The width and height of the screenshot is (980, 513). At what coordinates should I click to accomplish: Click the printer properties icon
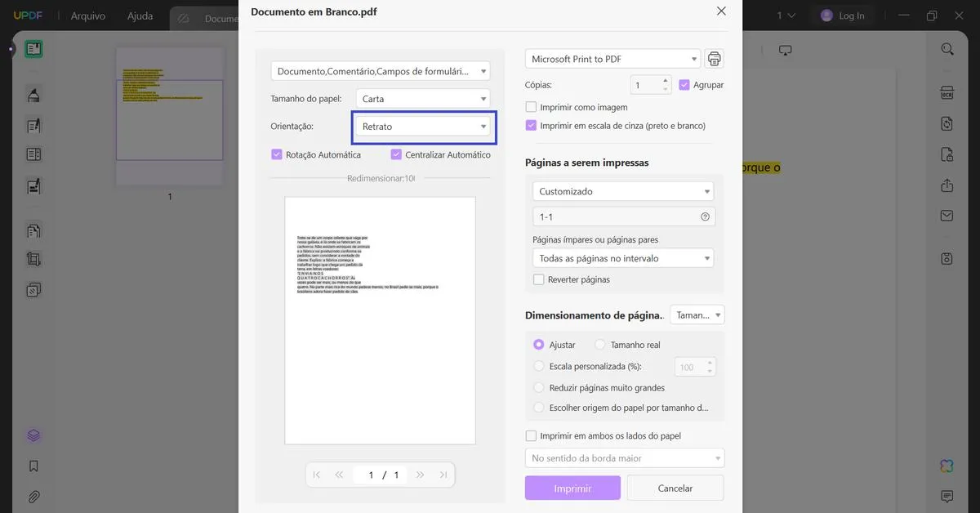(715, 59)
